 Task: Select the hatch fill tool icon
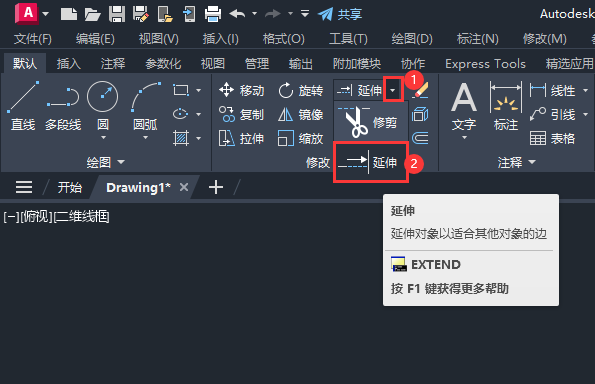pyautogui.click(x=181, y=138)
